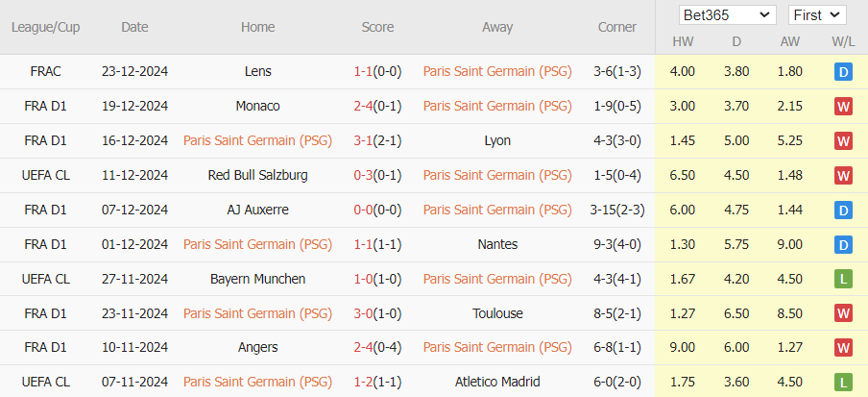Click the Bayern Munchen team name
868x397 pixels.
pos(257,280)
